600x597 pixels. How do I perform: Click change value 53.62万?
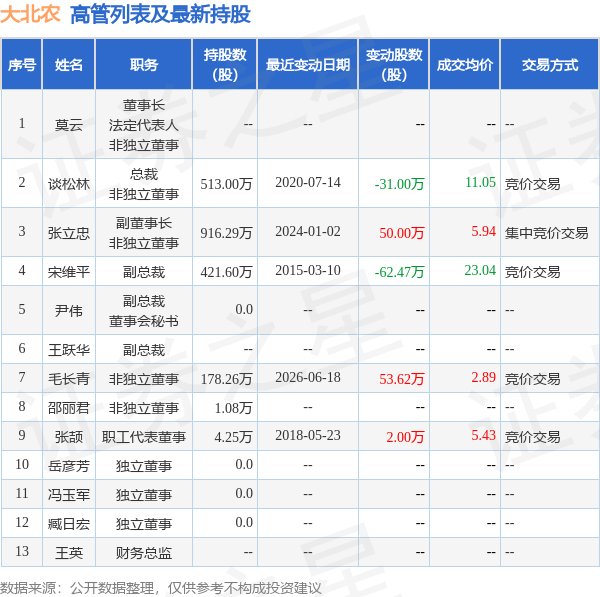[x=402, y=379]
